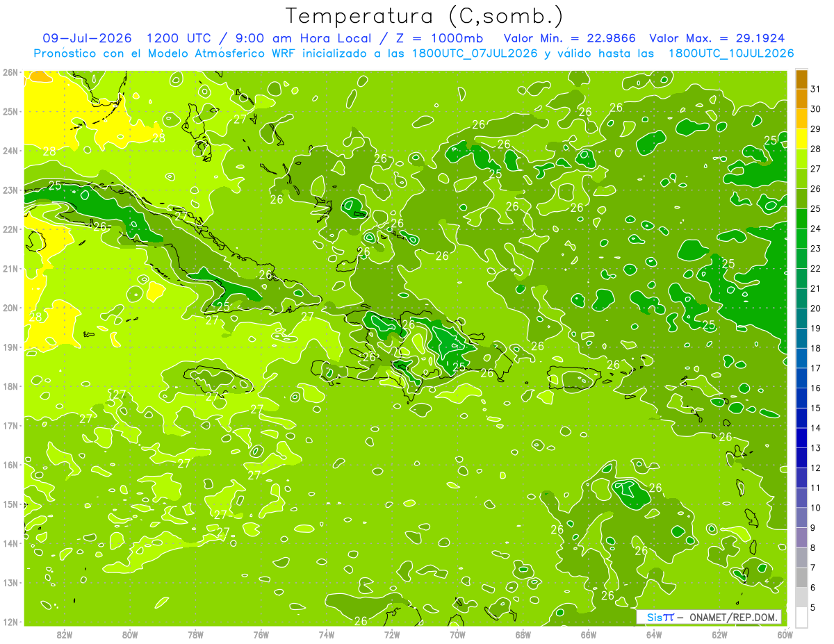Image resolution: width=834 pixels, height=644 pixels.
Task: Click the '76W' longitude label
Action: coord(261,634)
